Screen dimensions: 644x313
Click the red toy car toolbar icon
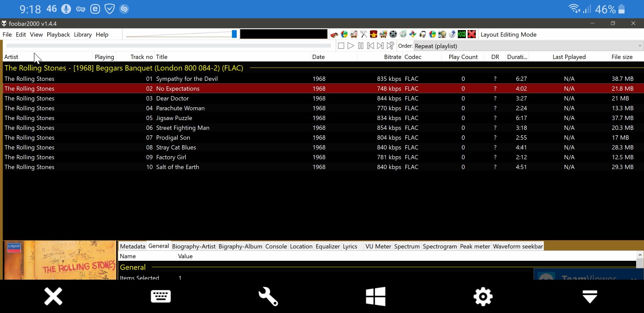(334, 34)
